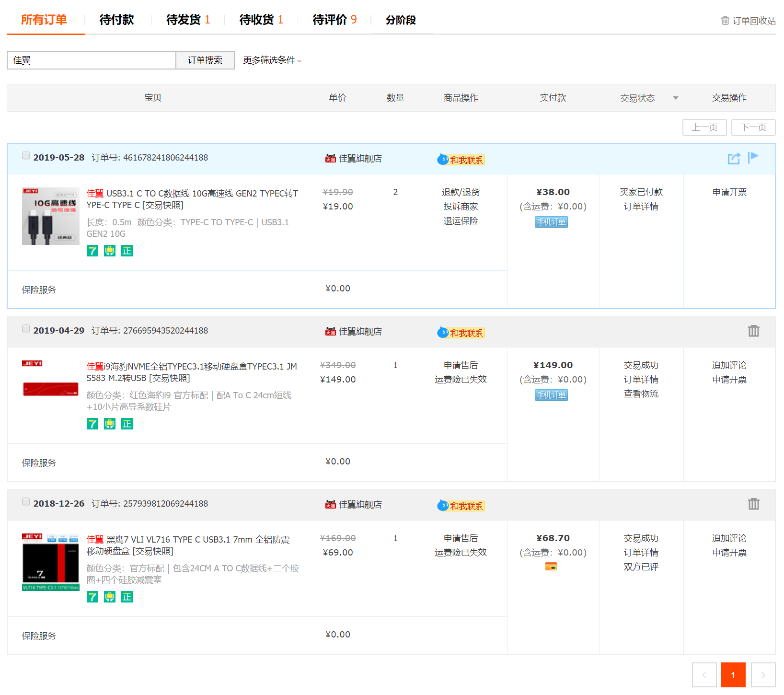Screen dimensions: 784x695
Task: Click 退款/退货 for USB3.1 cable order
Action: [461, 192]
